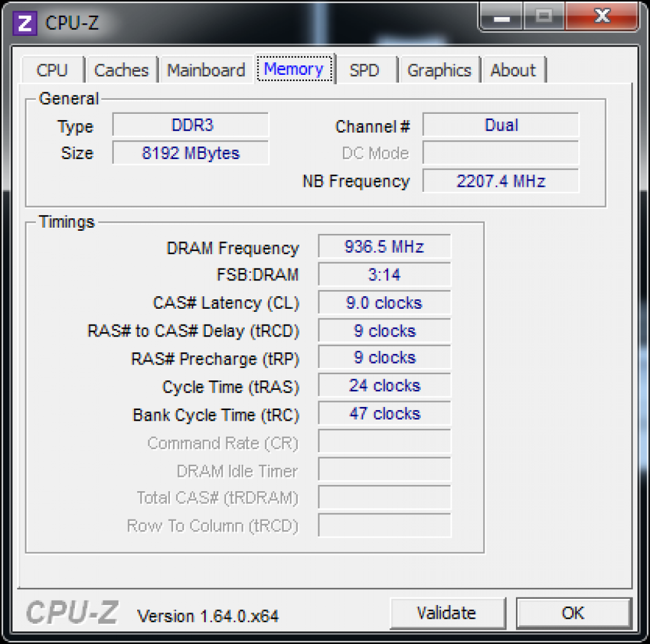
Task: Click the Channel # field showing Dual
Action: 501,125
